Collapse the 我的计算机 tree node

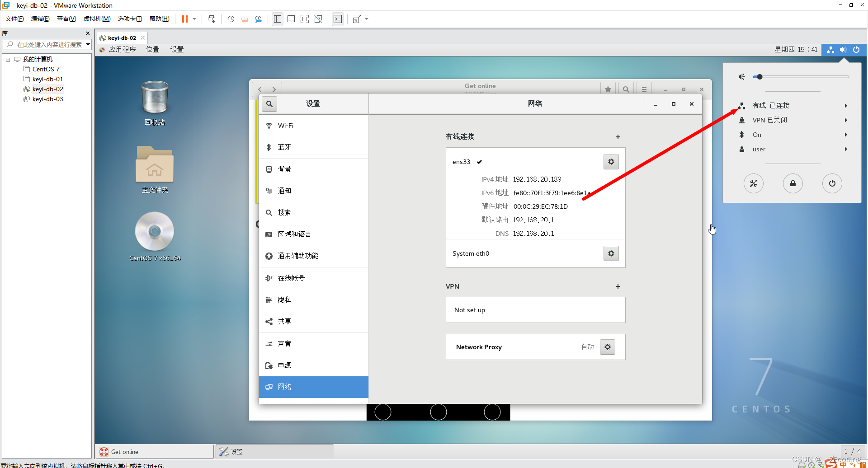click(x=8, y=60)
